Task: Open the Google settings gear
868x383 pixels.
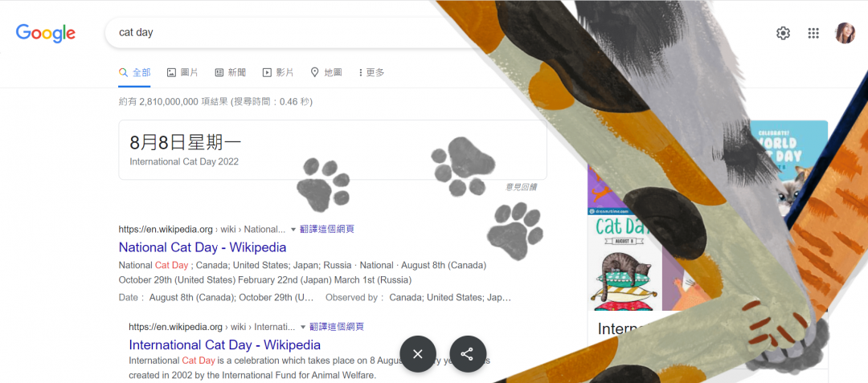Action: point(783,33)
